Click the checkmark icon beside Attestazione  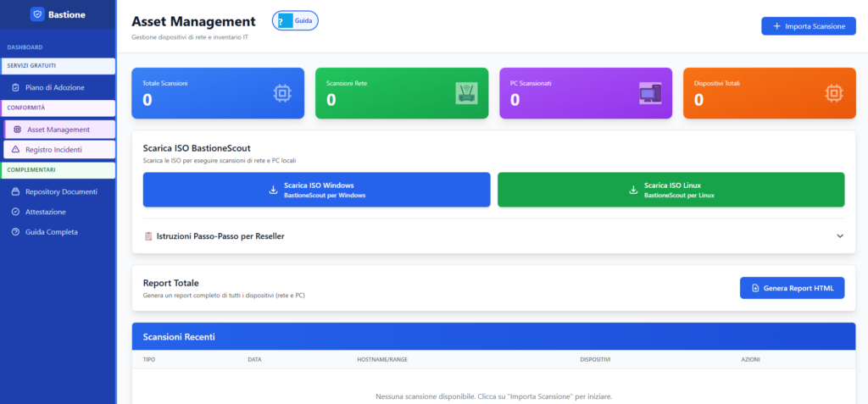(15, 212)
